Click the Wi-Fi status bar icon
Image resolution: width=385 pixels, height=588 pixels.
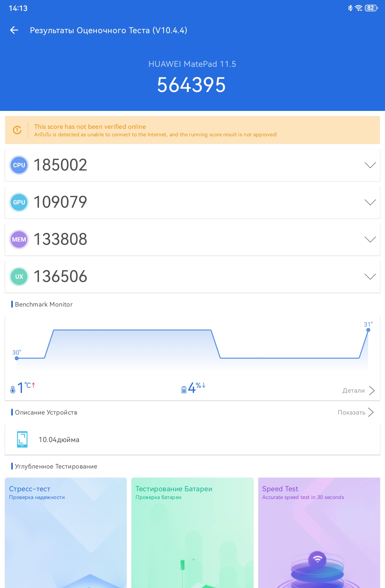click(359, 8)
